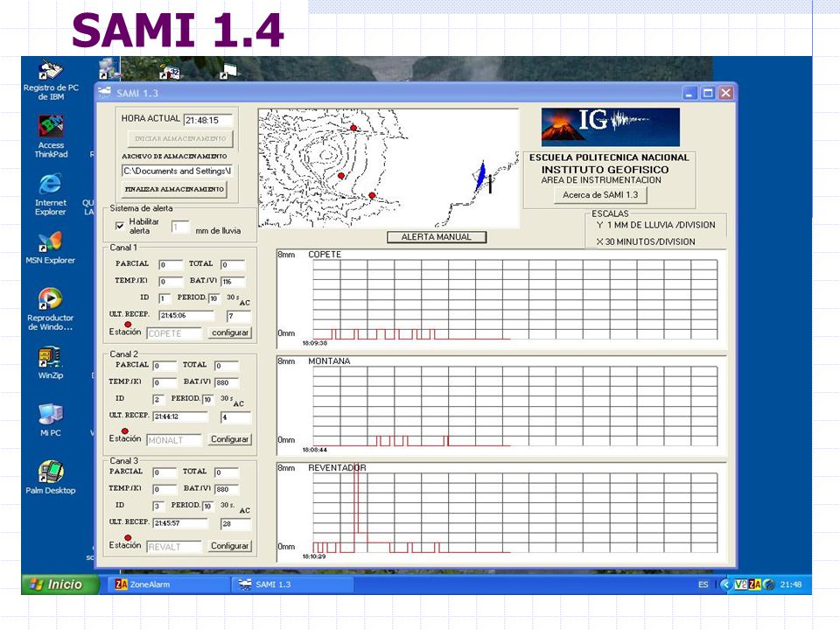Click red status indicator of Canal 3
This screenshot has width=840, height=630.
pyautogui.click(x=128, y=537)
